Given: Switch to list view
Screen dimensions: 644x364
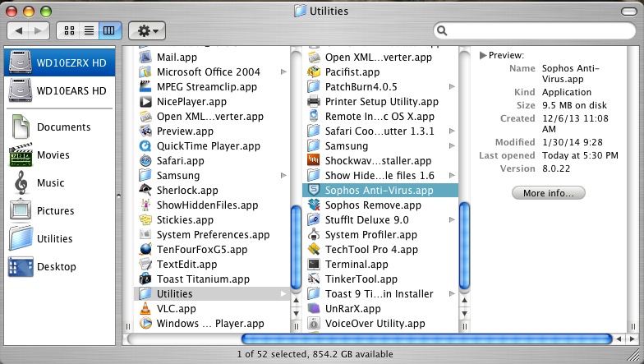Looking at the screenshot, I should (89, 31).
